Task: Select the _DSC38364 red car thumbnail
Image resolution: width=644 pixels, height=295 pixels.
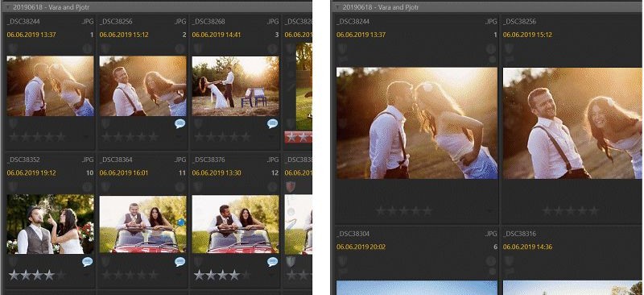Action: point(142,224)
